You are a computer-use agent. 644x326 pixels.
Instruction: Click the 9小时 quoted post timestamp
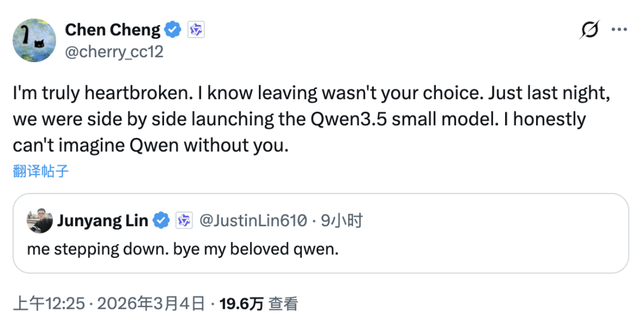click(x=342, y=221)
